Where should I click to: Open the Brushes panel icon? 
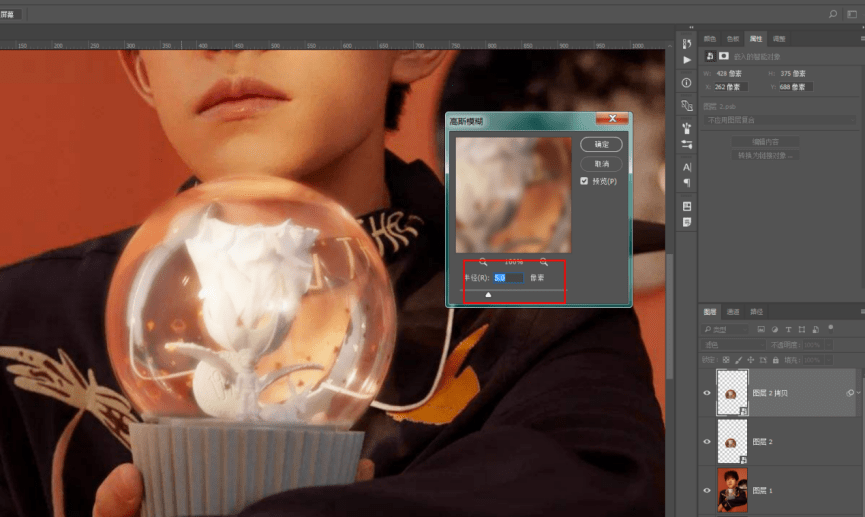pos(687,129)
